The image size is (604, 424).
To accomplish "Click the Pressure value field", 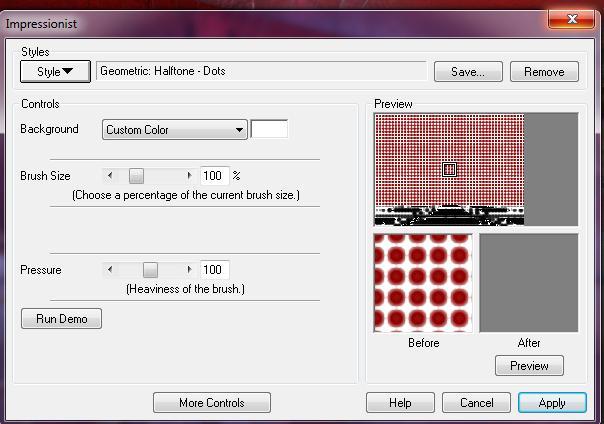I will pos(215,270).
